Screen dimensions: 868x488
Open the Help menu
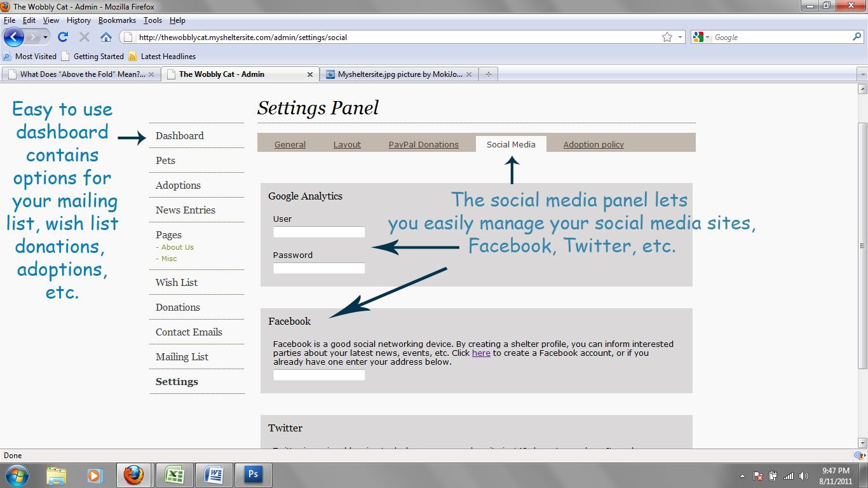(x=177, y=20)
